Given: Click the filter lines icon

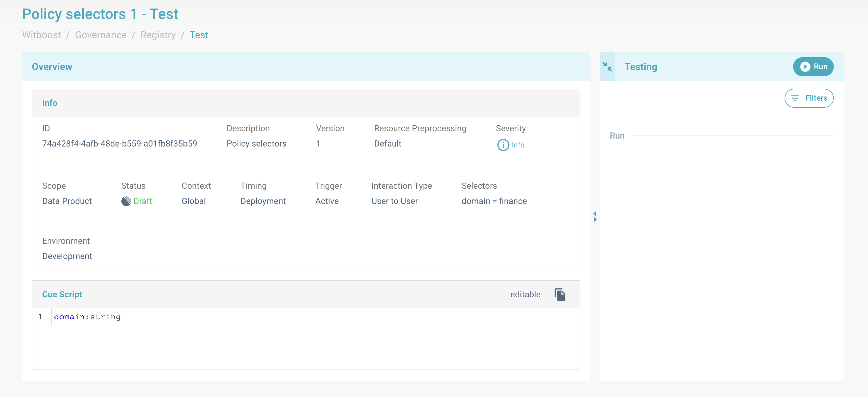Looking at the screenshot, I should coord(795,98).
